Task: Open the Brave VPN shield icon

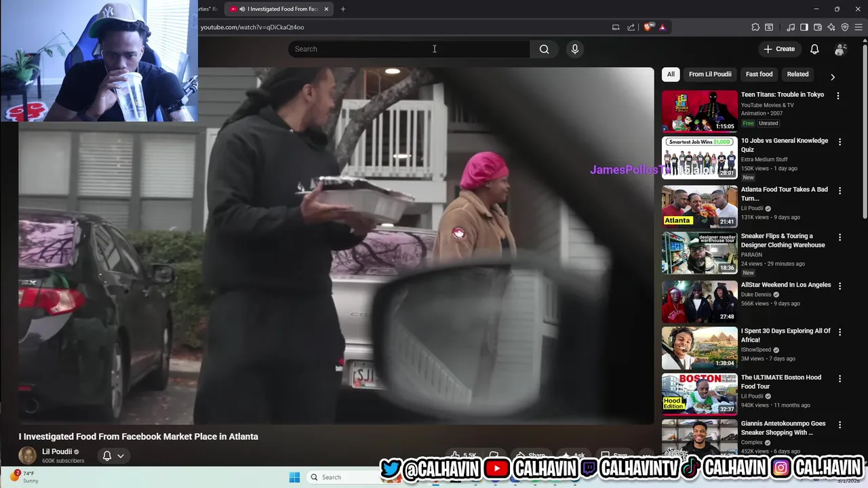Action: (845, 27)
